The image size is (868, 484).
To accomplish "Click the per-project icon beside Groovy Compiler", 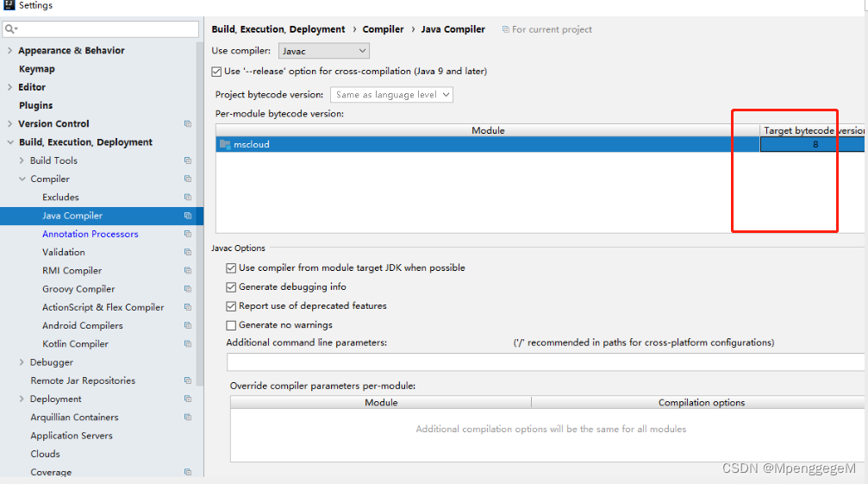I will (x=188, y=288).
